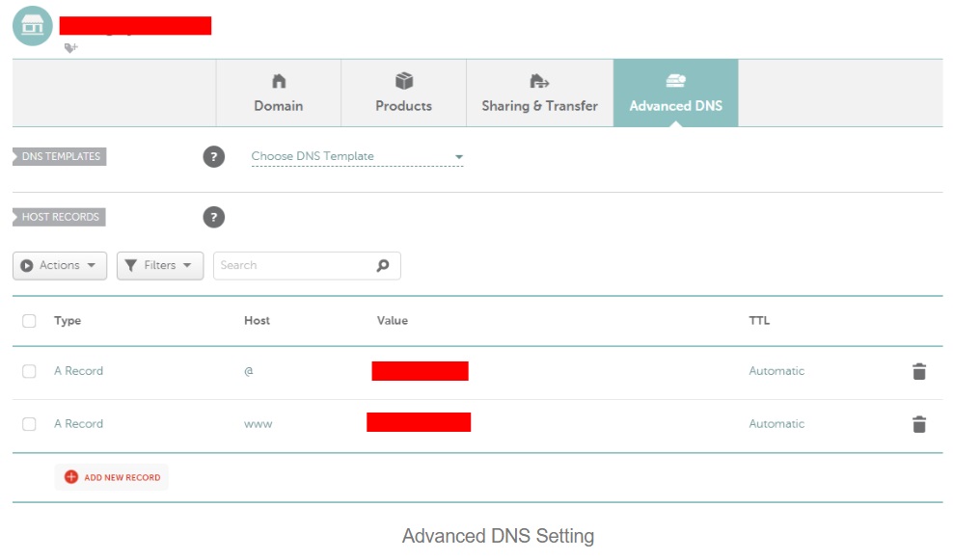Screen dimensions: 953x560
Task: Select the Advanced DNS tab
Action: 676,93
